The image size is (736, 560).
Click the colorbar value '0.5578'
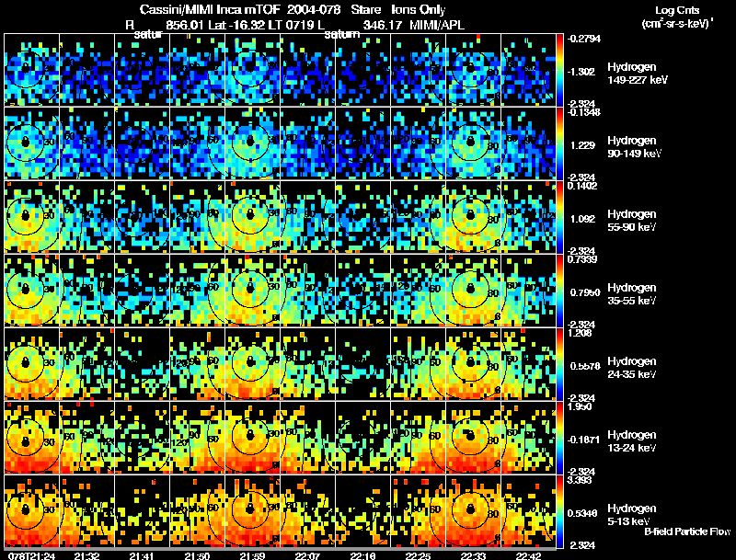coord(585,366)
